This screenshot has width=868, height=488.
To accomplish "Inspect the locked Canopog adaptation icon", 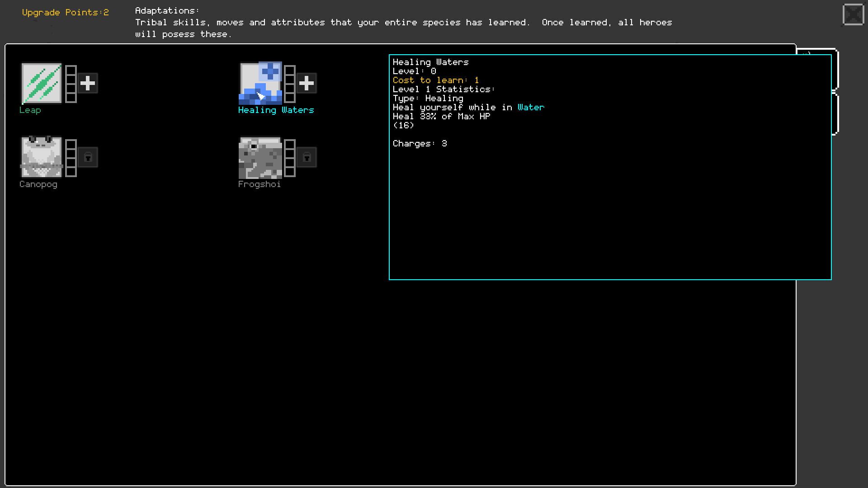I will click(41, 157).
